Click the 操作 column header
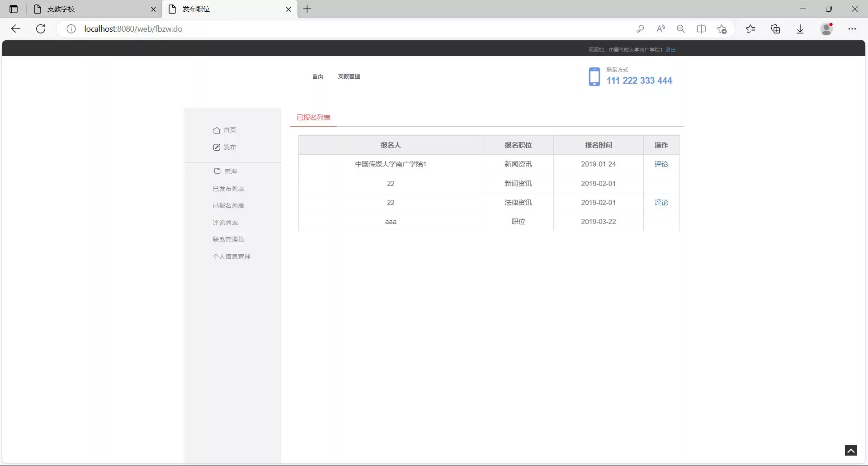This screenshot has width=868, height=466. coord(661,145)
